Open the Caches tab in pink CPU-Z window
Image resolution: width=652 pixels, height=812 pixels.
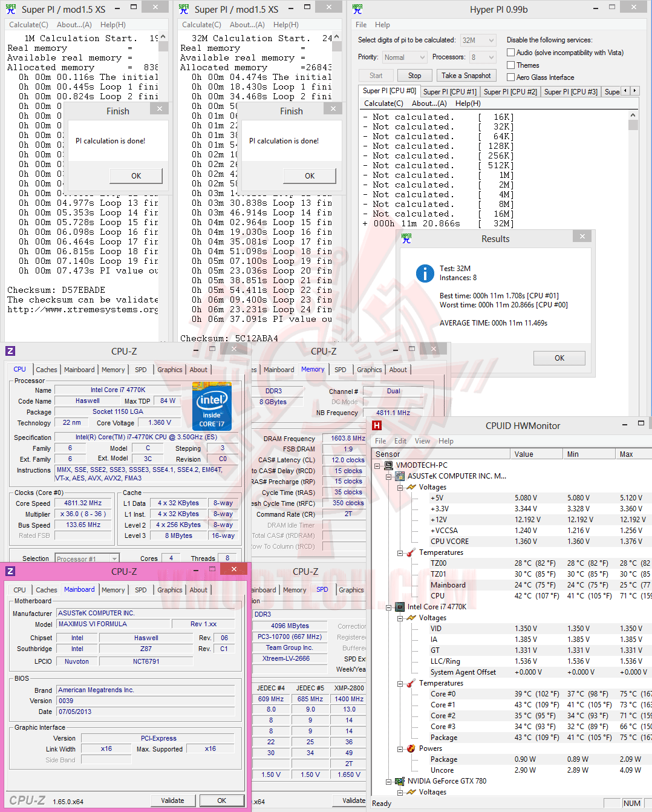tap(47, 590)
